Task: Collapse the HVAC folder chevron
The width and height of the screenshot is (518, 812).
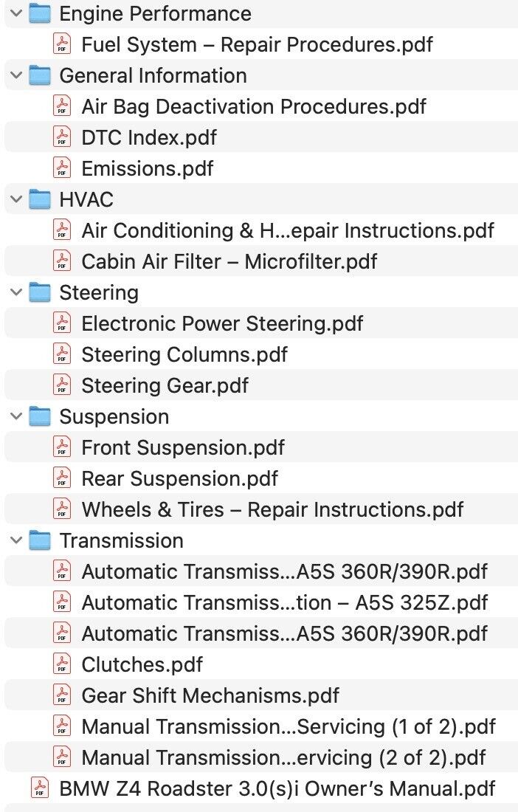Action: (x=16, y=199)
